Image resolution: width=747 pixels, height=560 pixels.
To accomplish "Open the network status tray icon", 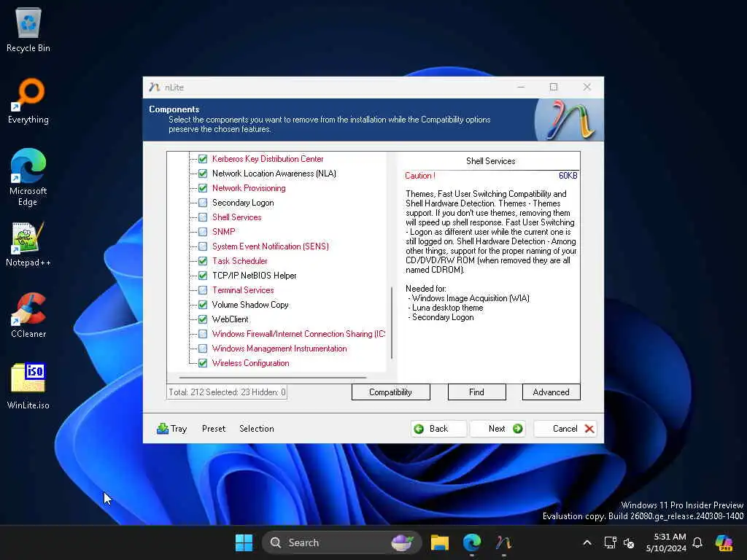I will (x=610, y=542).
